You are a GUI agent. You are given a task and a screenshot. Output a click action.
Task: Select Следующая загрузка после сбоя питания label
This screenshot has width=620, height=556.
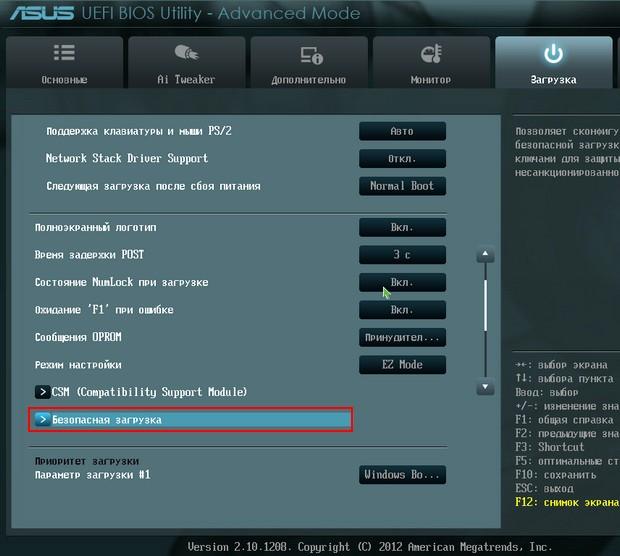click(153, 186)
